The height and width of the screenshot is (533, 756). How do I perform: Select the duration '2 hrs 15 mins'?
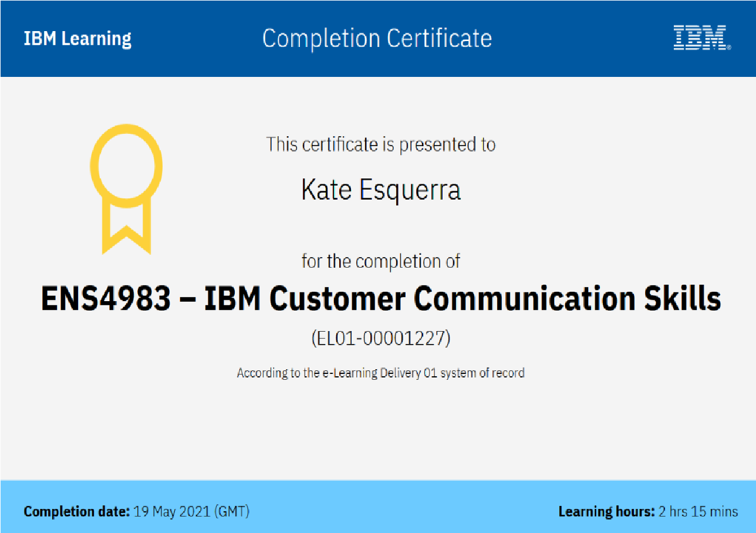(x=698, y=511)
